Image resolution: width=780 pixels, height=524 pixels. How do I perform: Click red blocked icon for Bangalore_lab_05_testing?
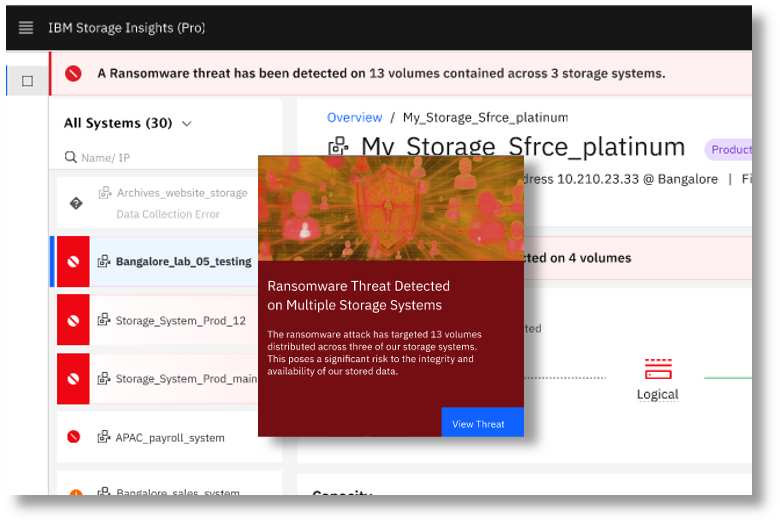(73, 262)
